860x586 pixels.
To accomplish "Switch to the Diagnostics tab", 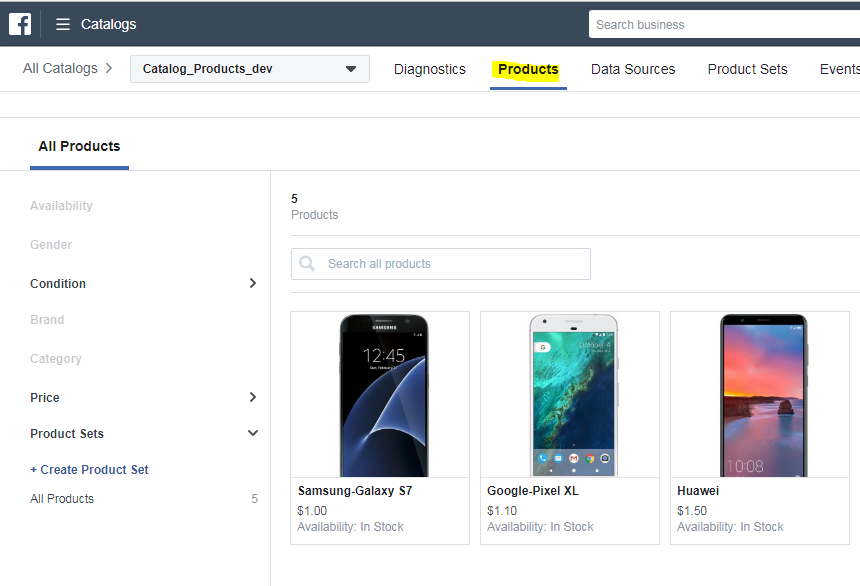I will [429, 70].
